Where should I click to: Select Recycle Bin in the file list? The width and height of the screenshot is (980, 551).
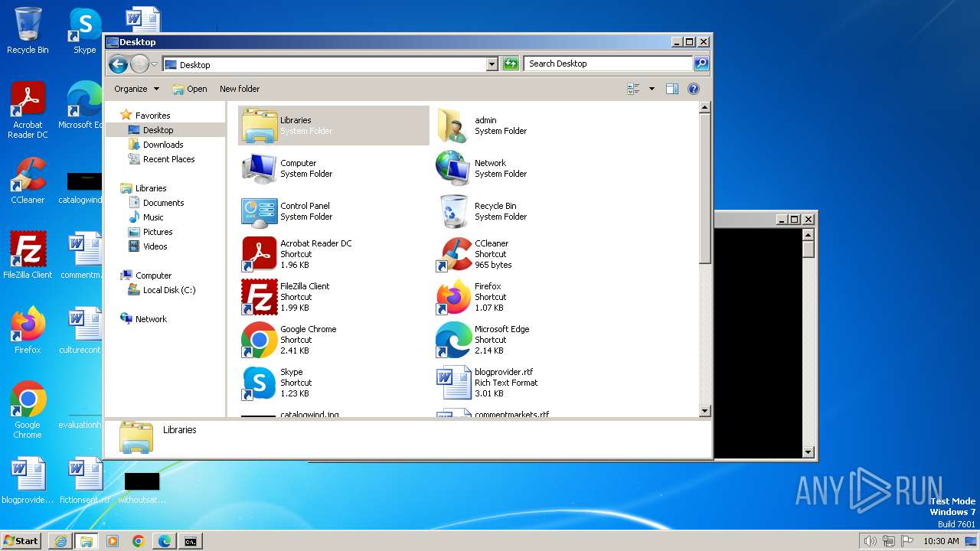(528, 211)
